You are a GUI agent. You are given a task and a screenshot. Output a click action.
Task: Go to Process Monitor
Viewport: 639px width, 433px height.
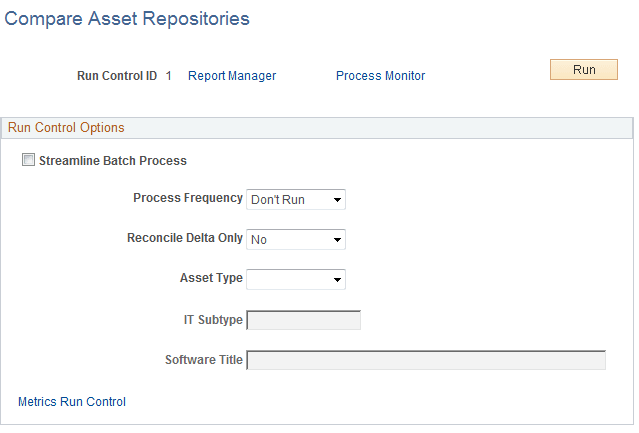380,76
